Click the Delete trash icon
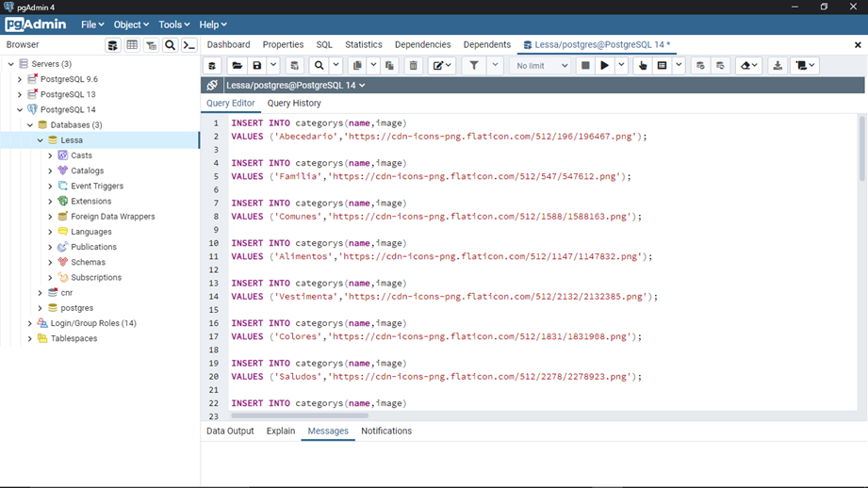 click(413, 66)
